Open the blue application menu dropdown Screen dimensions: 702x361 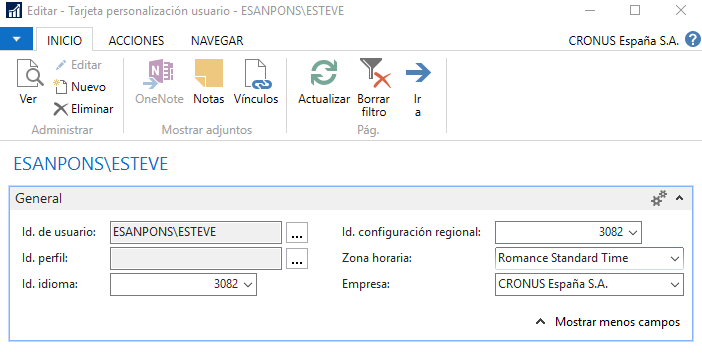pos(17,39)
